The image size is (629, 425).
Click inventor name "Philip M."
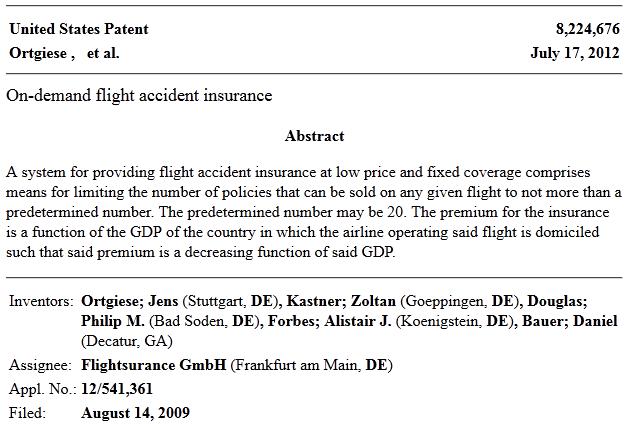point(113,321)
